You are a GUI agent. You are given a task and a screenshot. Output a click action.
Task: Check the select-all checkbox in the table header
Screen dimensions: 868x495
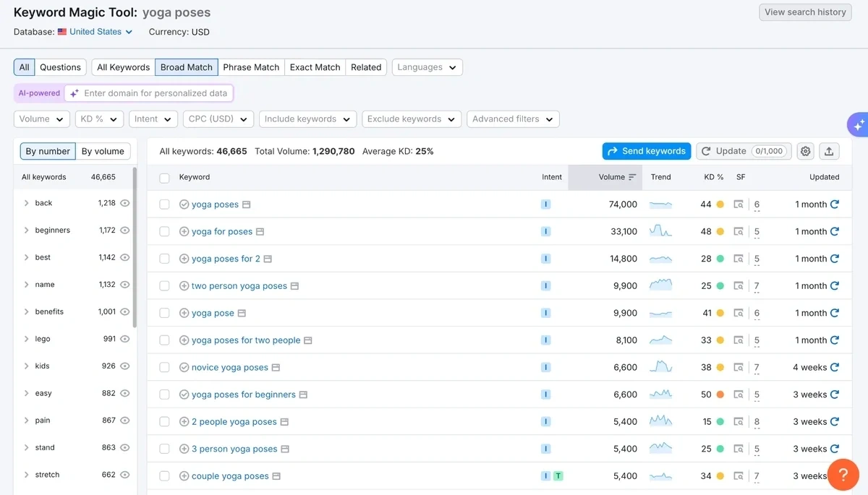(x=164, y=177)
